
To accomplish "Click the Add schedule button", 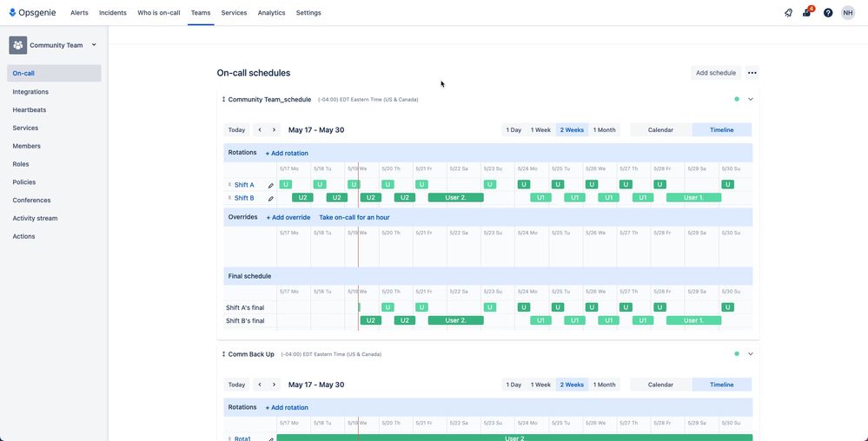I will click(716, 72).
